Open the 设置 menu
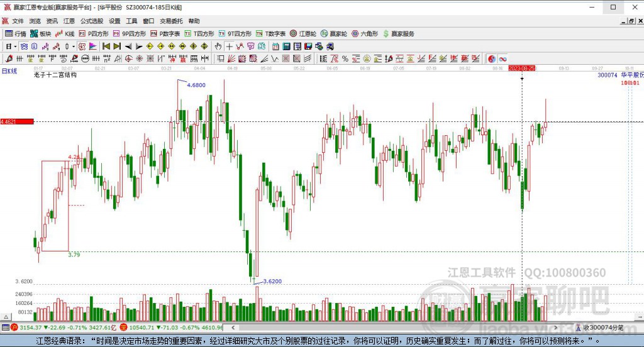 tap(114, 21)
